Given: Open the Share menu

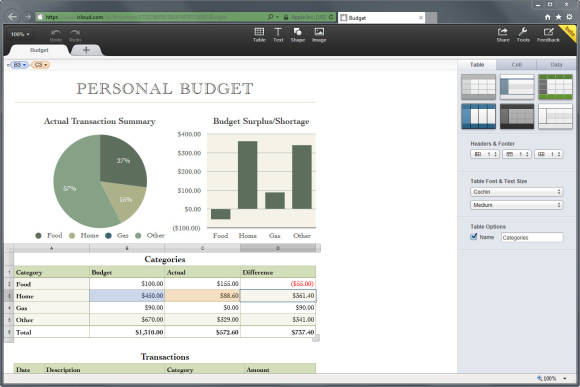Looking at the screenshot, I should pos(503,34).
